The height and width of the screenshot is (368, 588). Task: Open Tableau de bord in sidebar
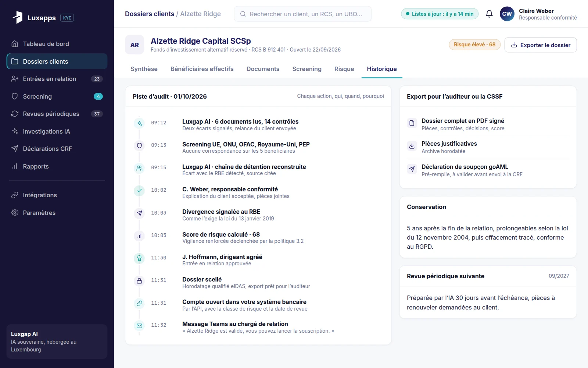tap(57, 44)
